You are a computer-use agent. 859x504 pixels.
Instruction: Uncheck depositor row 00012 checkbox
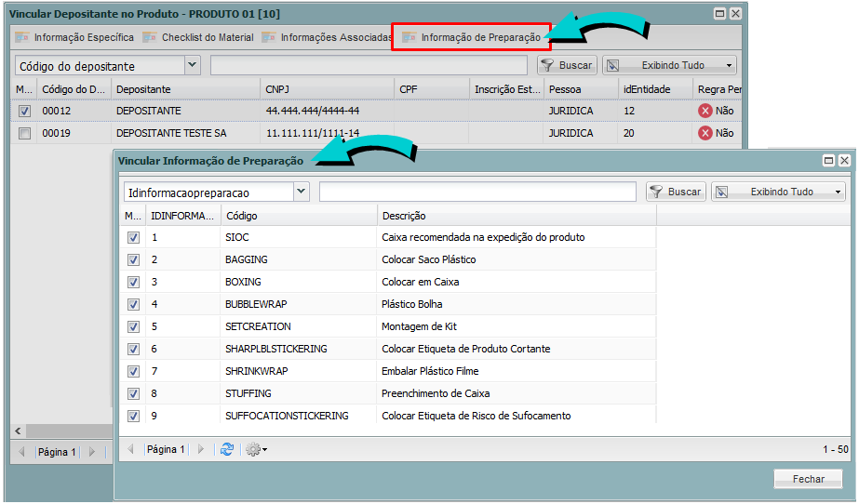[x=24, y=111]
